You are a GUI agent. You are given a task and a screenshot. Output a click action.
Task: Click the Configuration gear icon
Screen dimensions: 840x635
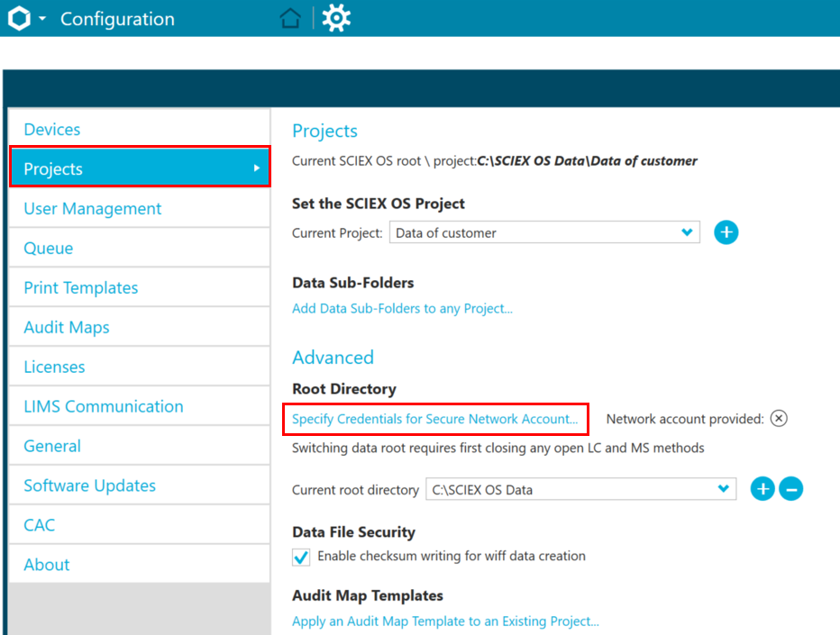[336, 18]
